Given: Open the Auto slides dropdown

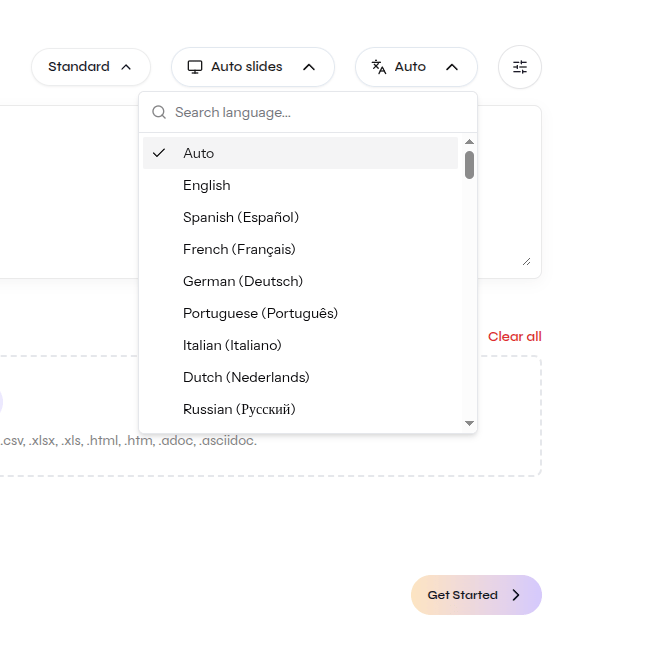Looking at the screenshot, I should pos(253,67).
